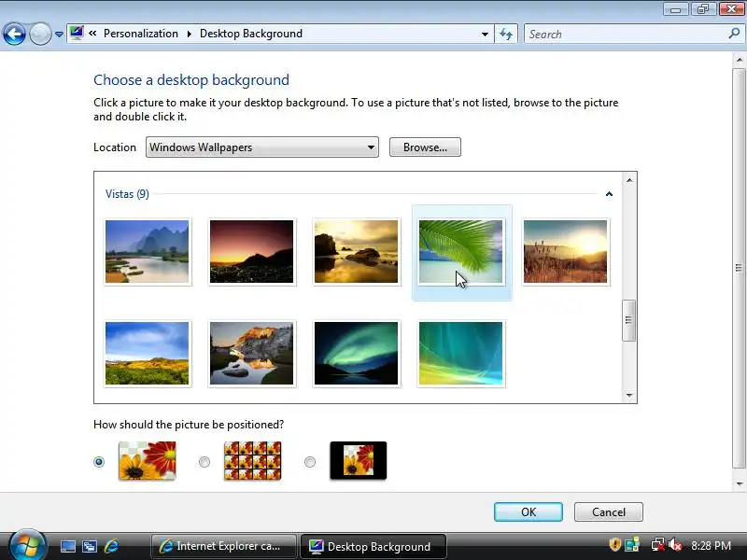Select the tile position radio button
The height and width of the screenshot is (560, 747).
pyautogui.click(x=204, y=462)
